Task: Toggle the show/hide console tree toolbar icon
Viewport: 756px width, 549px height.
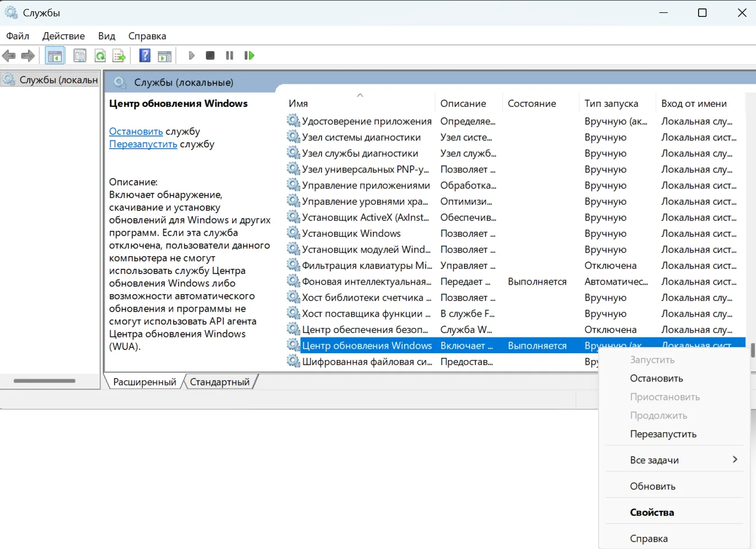Action: click(x=55, y=56)
